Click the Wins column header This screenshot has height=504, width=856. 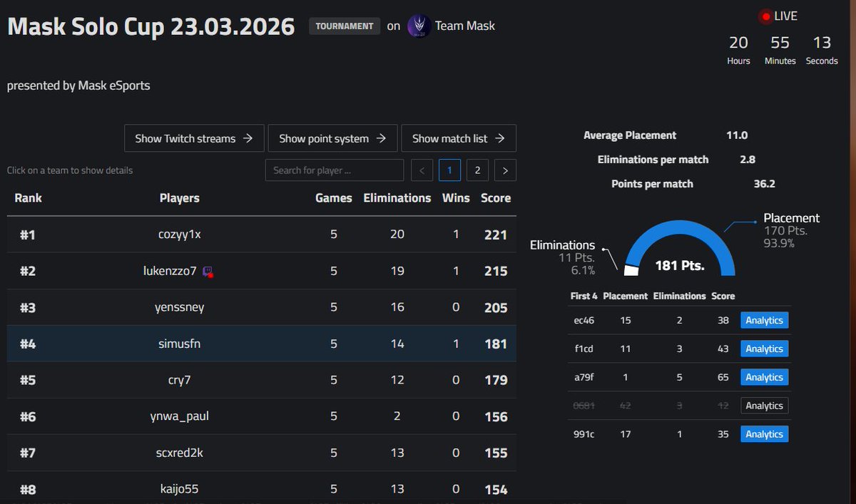point(456,198)
